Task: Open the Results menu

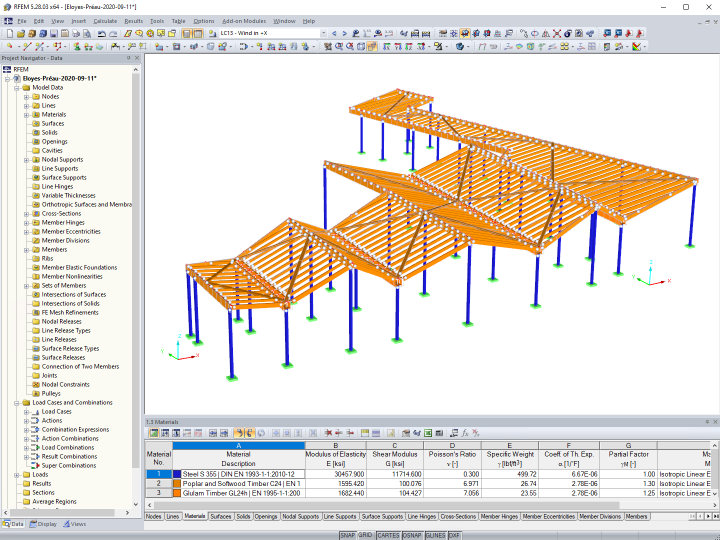Action: [x=134, y=21]
